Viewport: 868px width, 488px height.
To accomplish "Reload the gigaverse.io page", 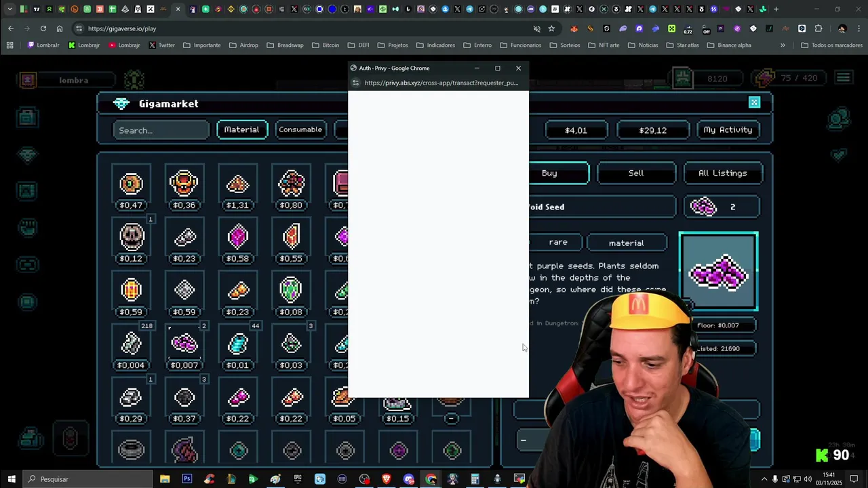I will (43, 28).
